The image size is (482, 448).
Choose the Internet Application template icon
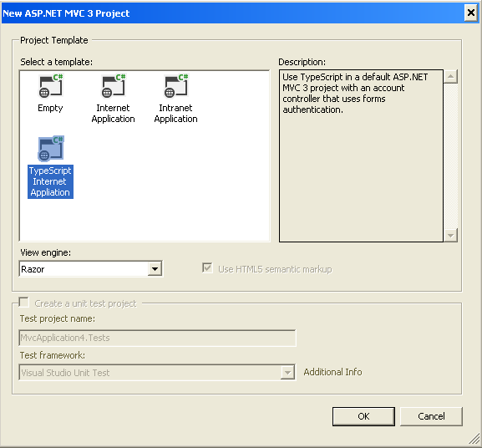point(114,85)
